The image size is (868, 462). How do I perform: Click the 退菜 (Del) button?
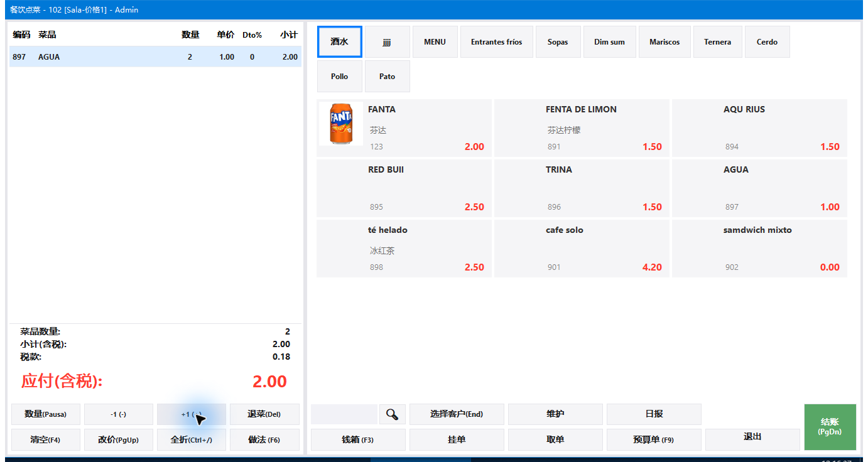click(264, 414)
